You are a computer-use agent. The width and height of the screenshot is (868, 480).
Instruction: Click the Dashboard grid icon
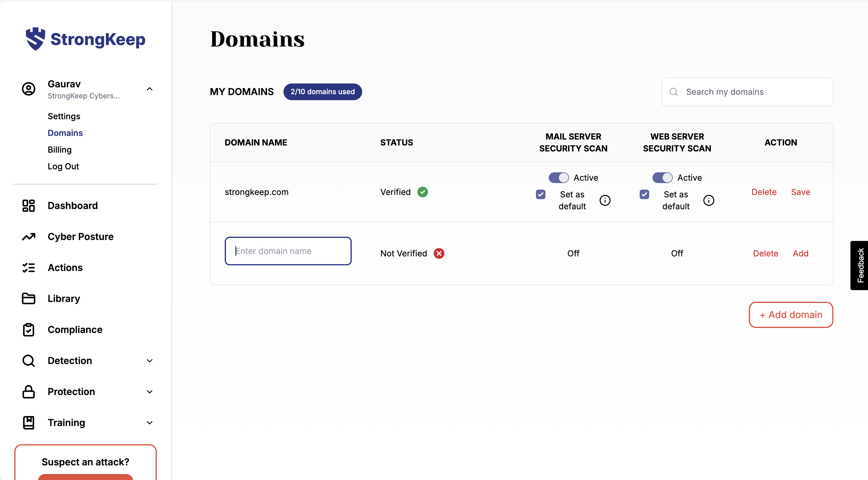(28, 206)
